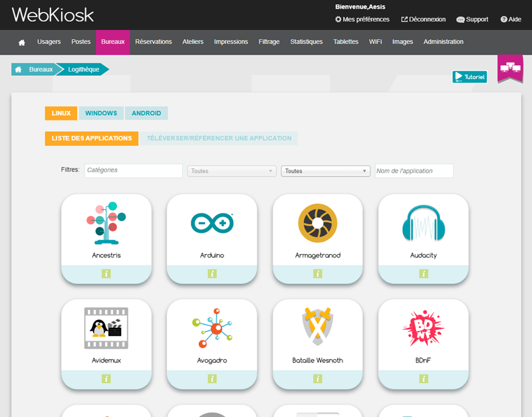The image size is (532, 417).
Task: Focus the Nom de l'application search field
Action: pyautogui.click(x=414, y=171)
